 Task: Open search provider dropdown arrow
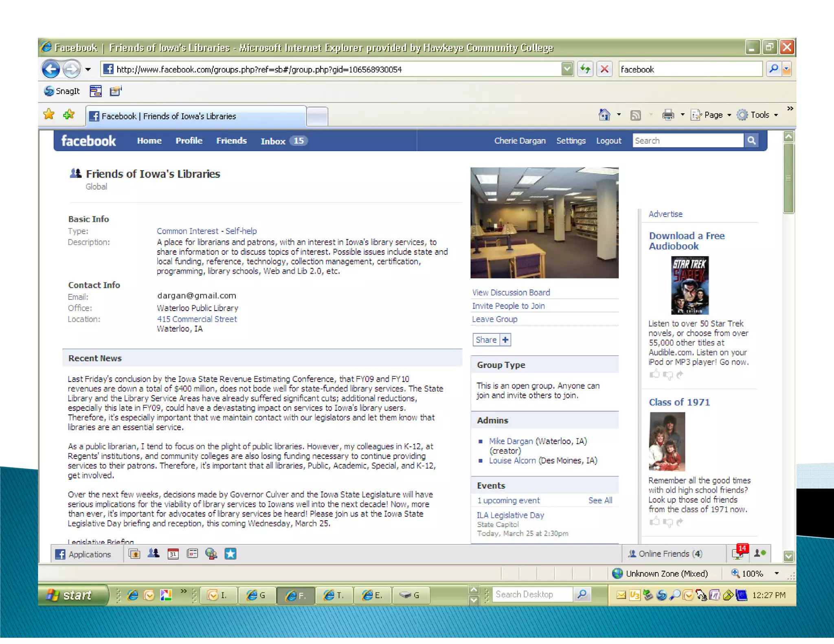click(x=787, y=69)
